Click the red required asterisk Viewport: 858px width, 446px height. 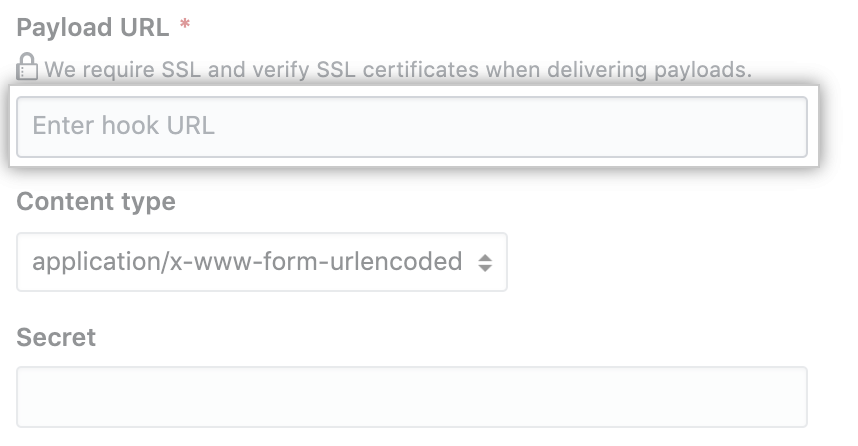184,27
